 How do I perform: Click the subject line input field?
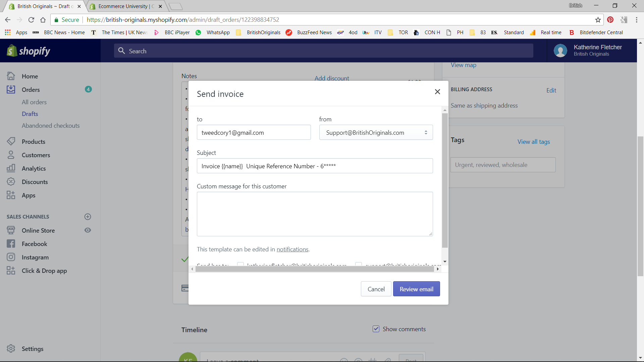tap(315, 166)
